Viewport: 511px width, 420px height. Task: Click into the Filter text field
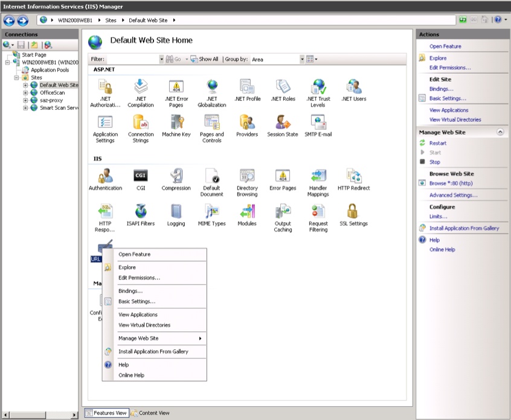click(x=133, y=59)
